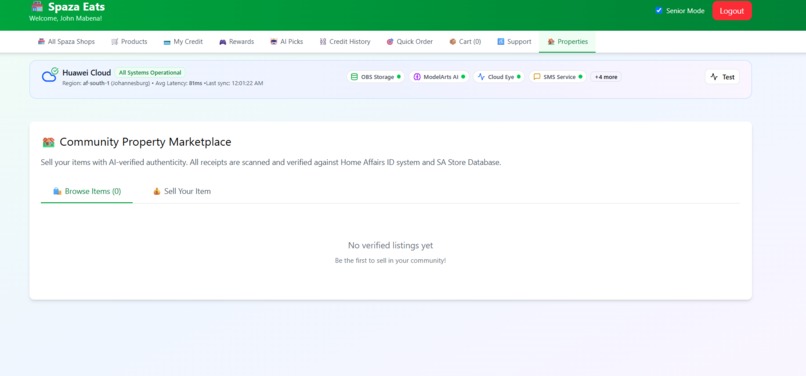806x376 pixels.
Task: Click the Community Property Marketplace house icon
Action: (48, 142)
